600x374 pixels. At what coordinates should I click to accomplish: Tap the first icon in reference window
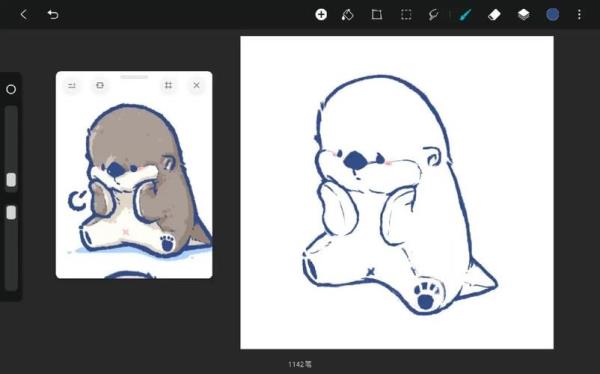72,85
